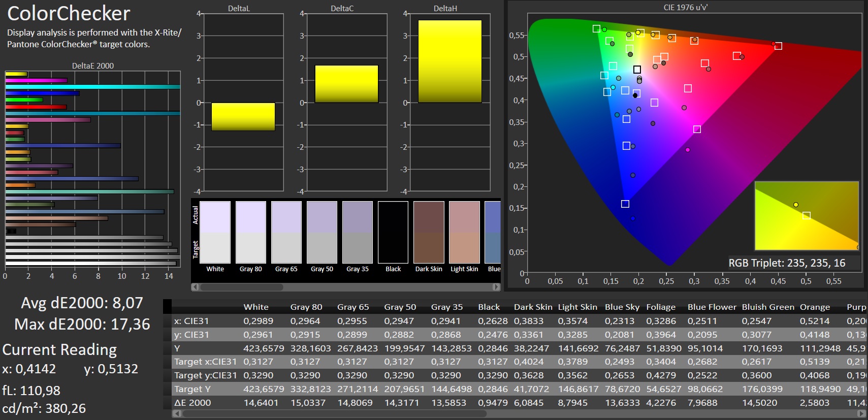Click the 'CIE 1976 u'v'' chart title
The image size is (868, 420).
coord(685,8)
